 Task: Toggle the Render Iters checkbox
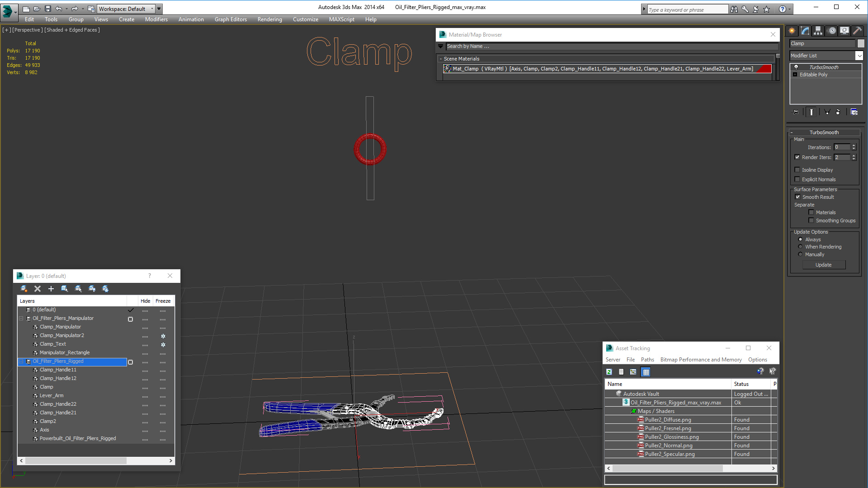tap(797, 157)
